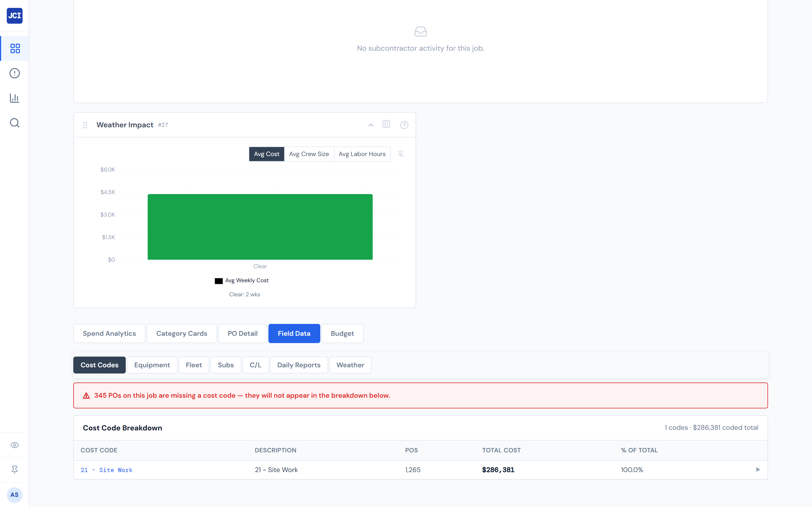Click the Avg Weekly Cost legend swatch
The image size is (812, 507).
click(219, 281)
